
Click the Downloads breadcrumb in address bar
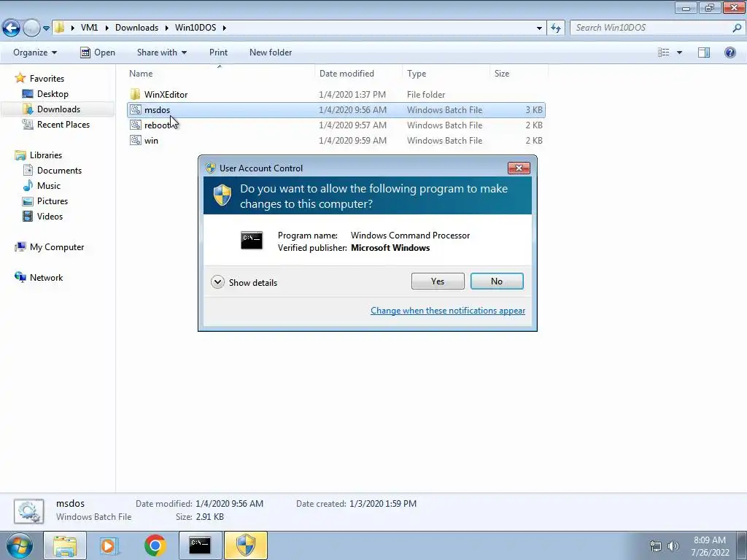point(136,28)
